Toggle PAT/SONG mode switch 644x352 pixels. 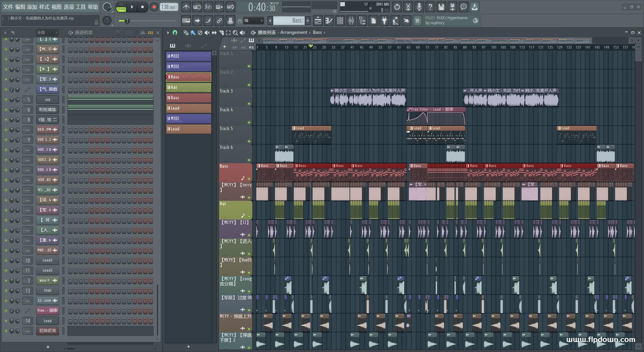121,7
